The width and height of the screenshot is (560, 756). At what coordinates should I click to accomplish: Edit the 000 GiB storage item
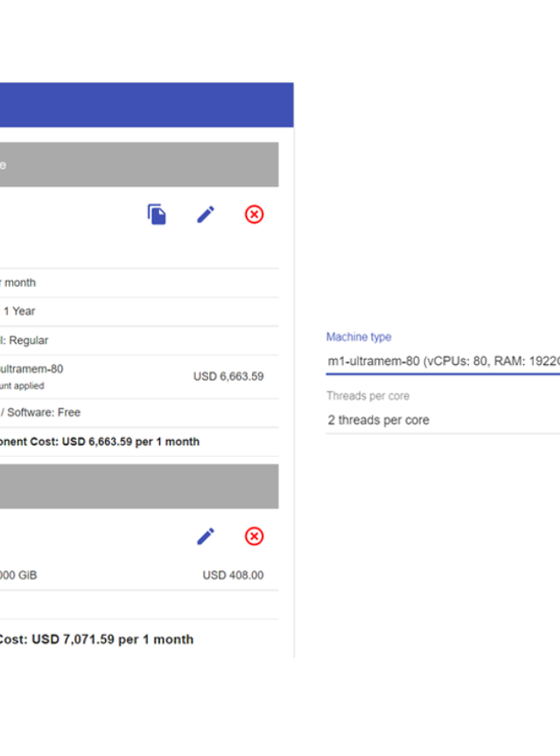pyautogui.click(x=206, y=536)
